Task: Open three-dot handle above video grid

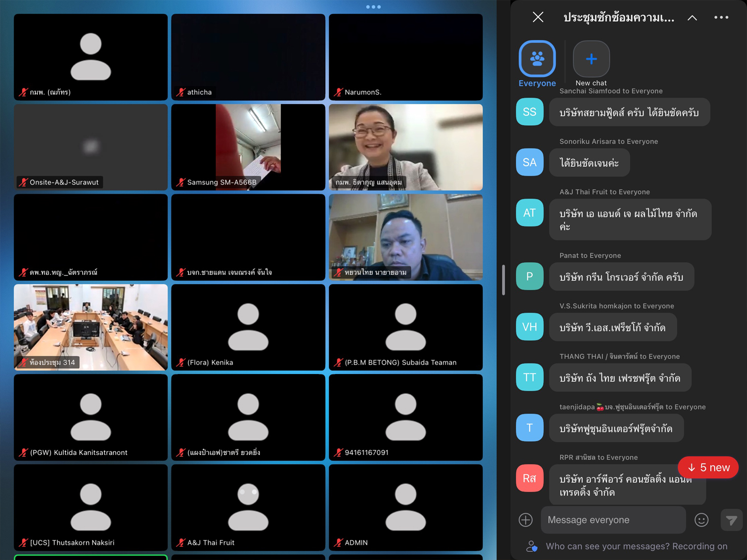Action: 373,7
